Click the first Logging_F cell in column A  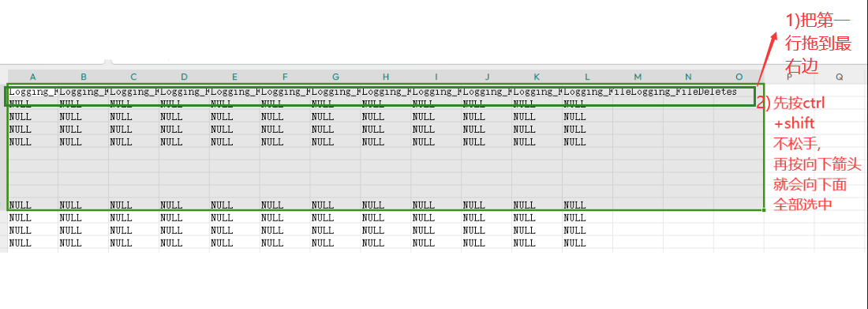pyautogui.click(x=33, y=92)
